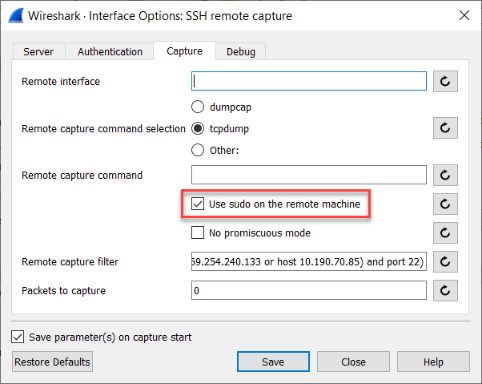Click the Packets to capture field
This screenshot has height=384, width=482.
[309, 290]
